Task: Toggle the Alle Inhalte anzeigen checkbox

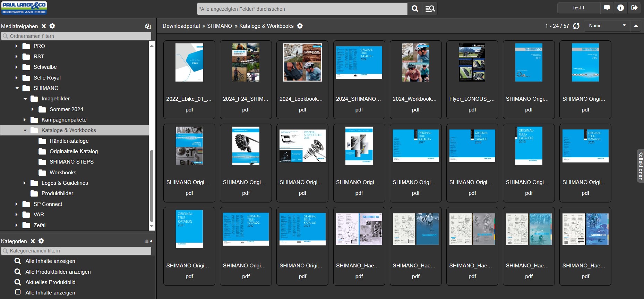Action: click(x=18, y=292)
